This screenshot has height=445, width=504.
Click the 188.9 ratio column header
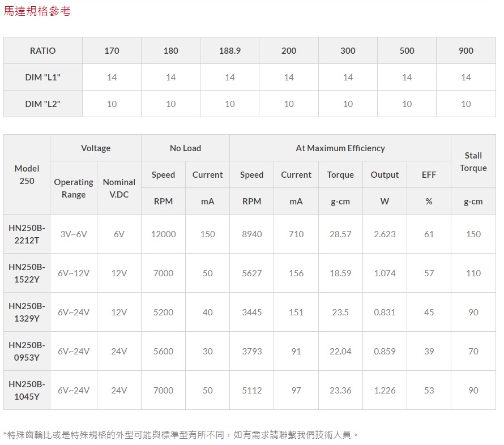point(229,51)
